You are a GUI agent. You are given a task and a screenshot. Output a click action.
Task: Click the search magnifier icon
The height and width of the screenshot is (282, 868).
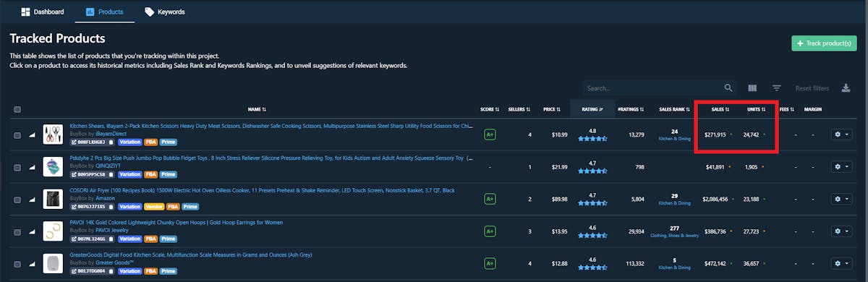[x=728, y=88]
